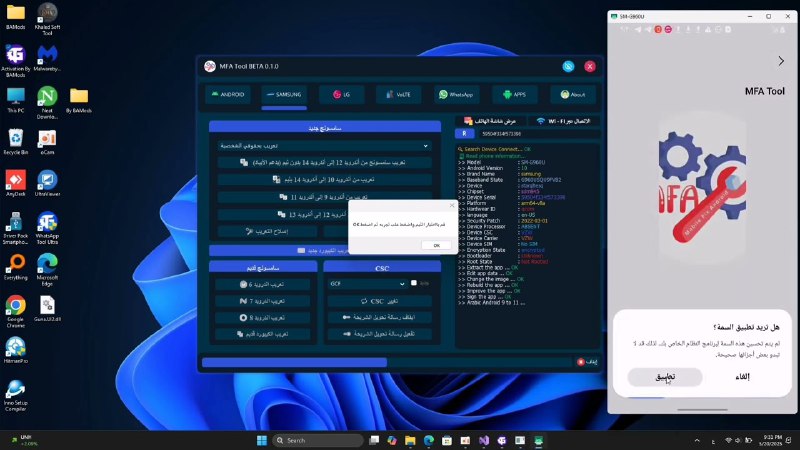
Task: Open HitmanPro desktop icon
Action: (16, 351)
